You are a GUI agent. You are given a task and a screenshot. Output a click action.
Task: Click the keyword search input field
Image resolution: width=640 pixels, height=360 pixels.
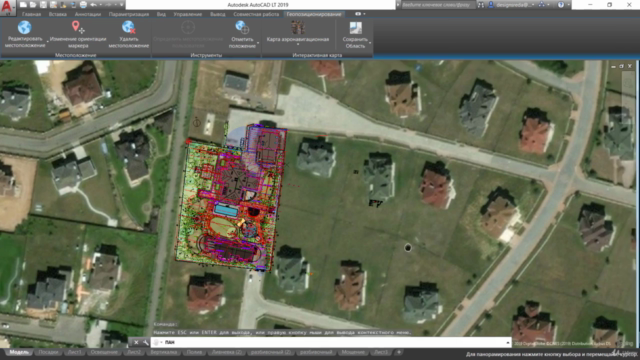[x=438, y=5]
